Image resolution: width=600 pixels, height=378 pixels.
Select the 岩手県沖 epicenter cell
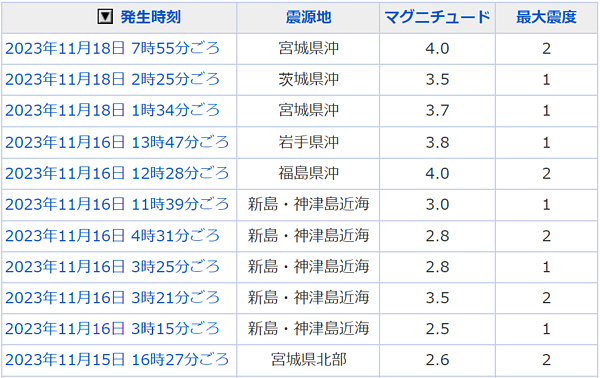(308, 142)
